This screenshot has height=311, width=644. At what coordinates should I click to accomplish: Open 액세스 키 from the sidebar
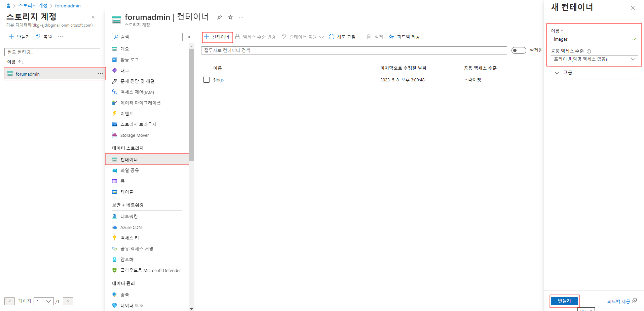click(129, 238)
